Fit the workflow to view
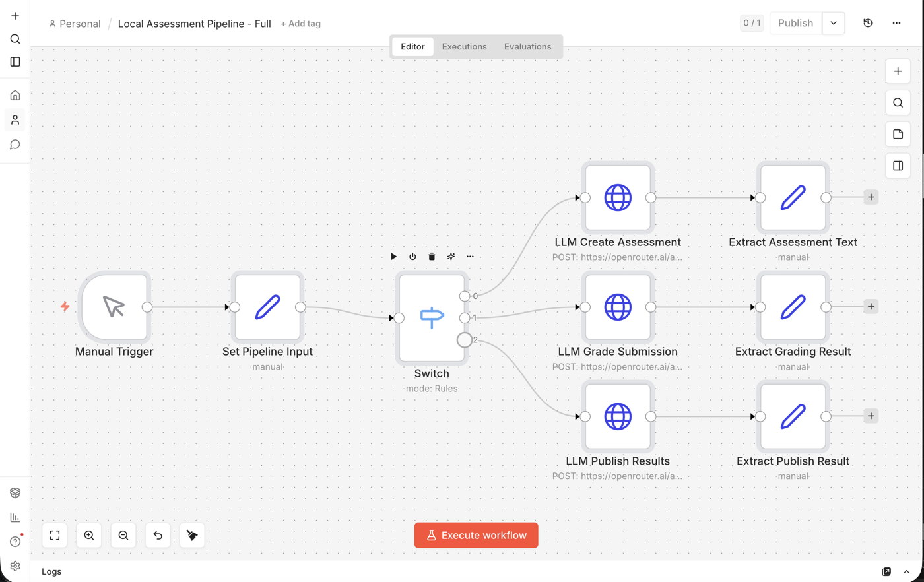The height and width of the screenshot is (582, 924). point(55,535)
